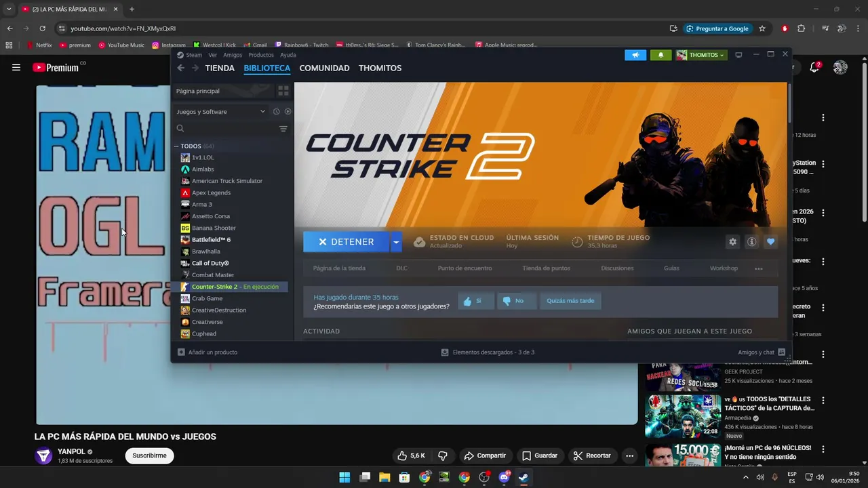Open Windows Start menu
The image size is (868, 488).
[x=344, y=477]
